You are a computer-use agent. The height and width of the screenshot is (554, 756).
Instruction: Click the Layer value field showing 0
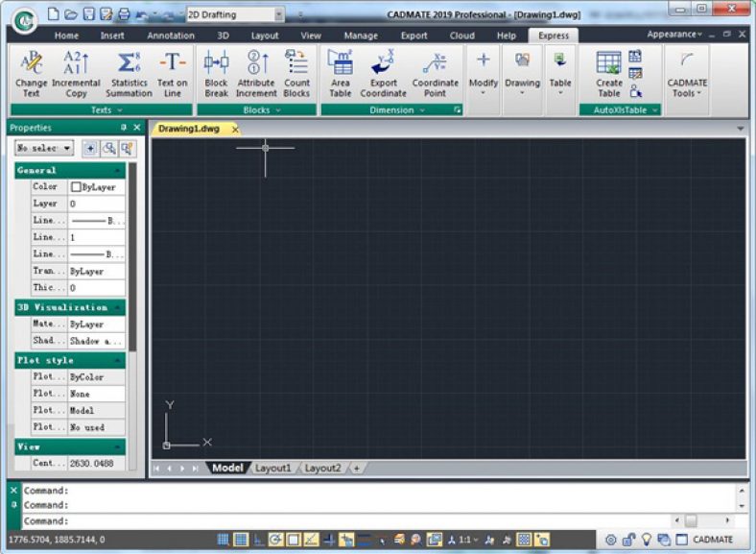tap(97, 204)
